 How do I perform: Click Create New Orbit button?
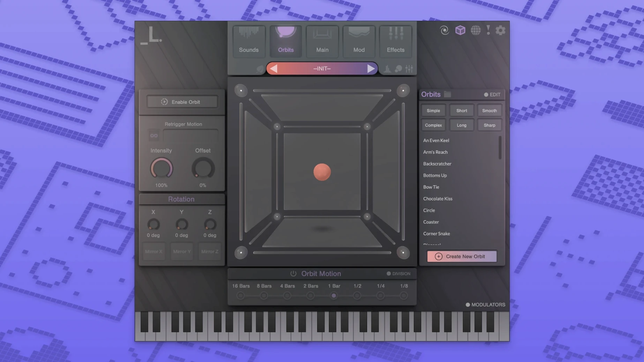462,256
